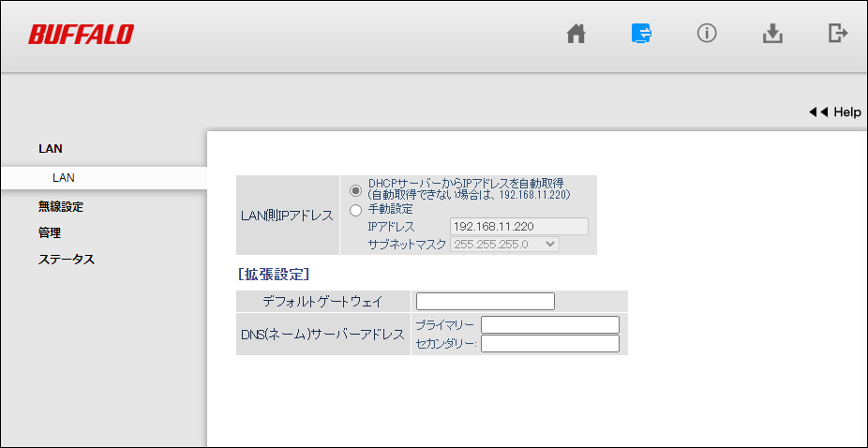
Task: Click the [拡張設定] section heading
Action: [273, 275]
